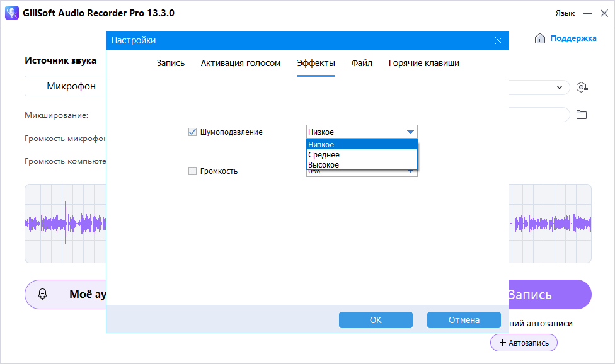The width and height of the screenshot is (615, 364).
Task: Open output folder icon in main window
Action: [x=581, y=115]
